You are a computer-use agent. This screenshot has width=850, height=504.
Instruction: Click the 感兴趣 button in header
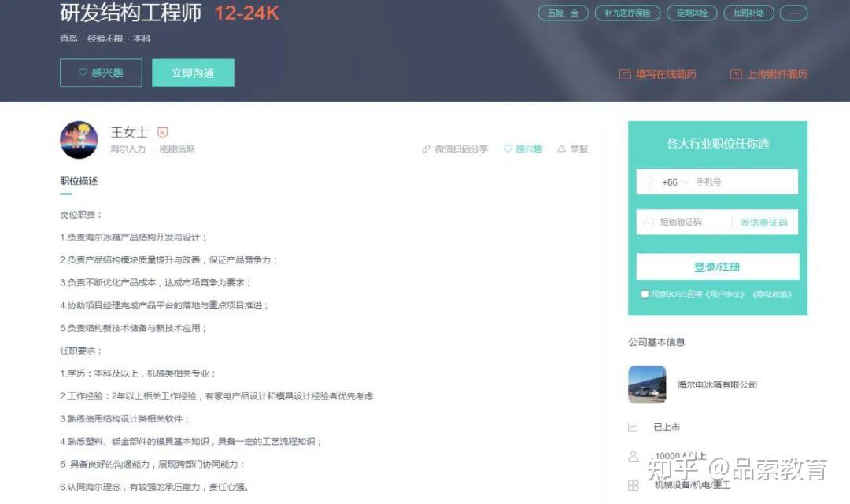[x=101, y=72]
